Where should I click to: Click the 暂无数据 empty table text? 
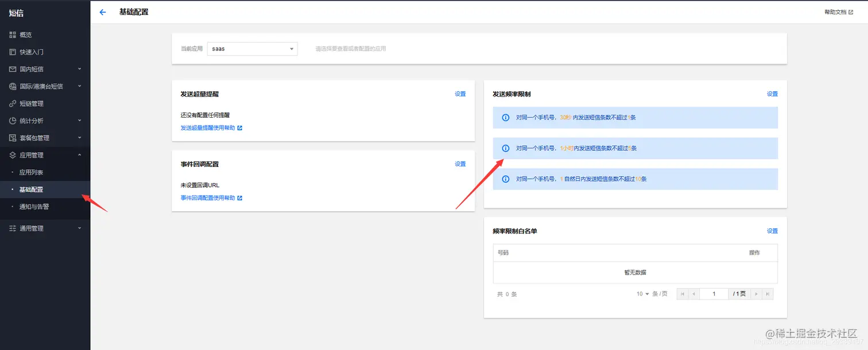click(635, 273)
